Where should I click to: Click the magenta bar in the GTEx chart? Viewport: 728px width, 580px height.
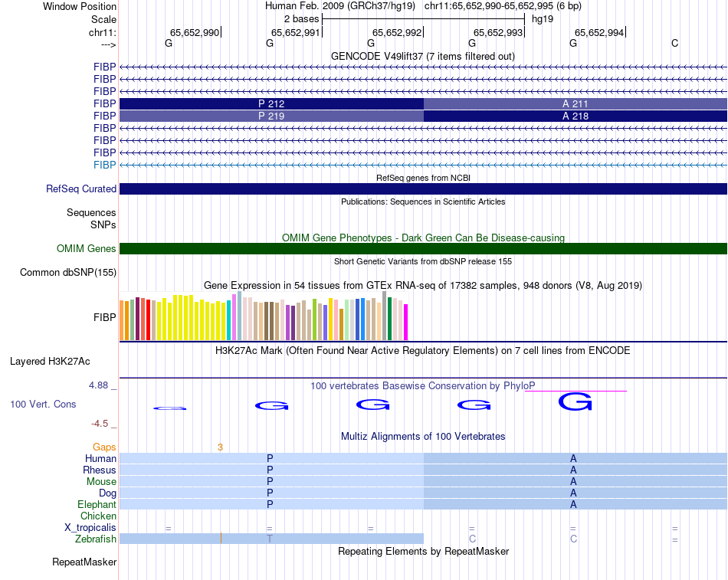[406, 323]
